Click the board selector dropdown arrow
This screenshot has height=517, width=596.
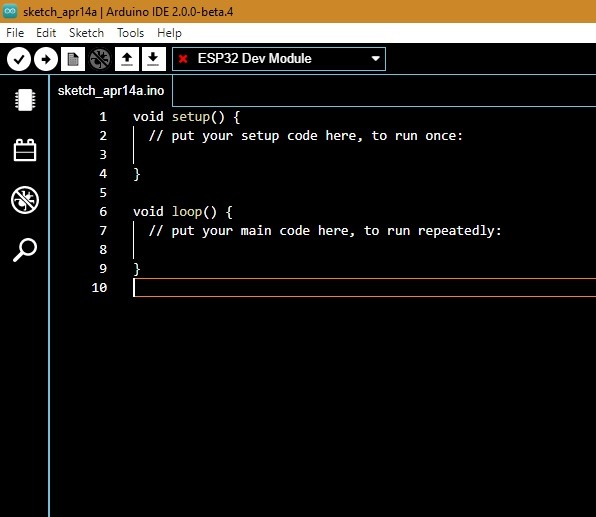(x=376, y=59)
